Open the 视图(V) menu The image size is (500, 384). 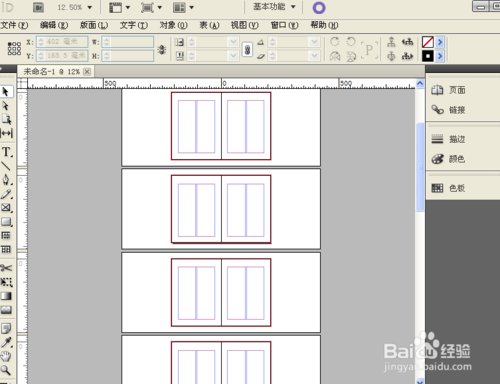pos(245,25)
